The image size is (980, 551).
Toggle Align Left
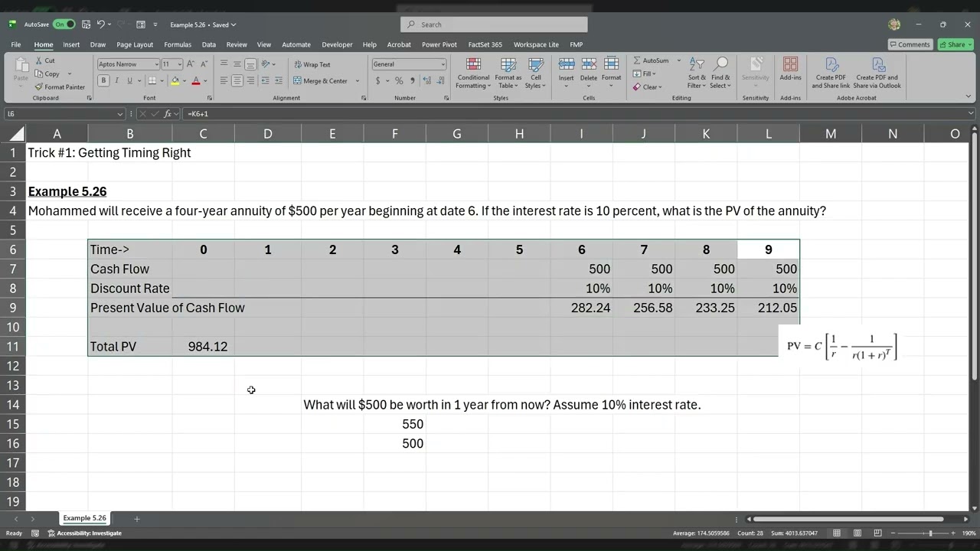click(224, 80)
